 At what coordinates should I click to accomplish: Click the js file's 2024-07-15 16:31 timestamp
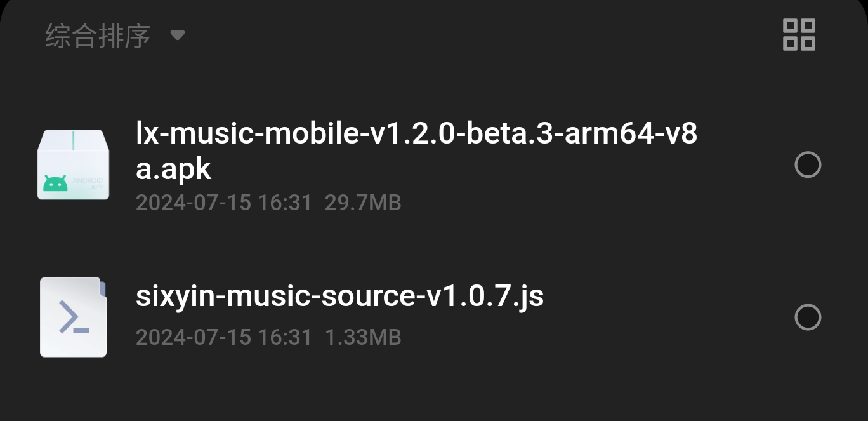[x=224, y=337]
